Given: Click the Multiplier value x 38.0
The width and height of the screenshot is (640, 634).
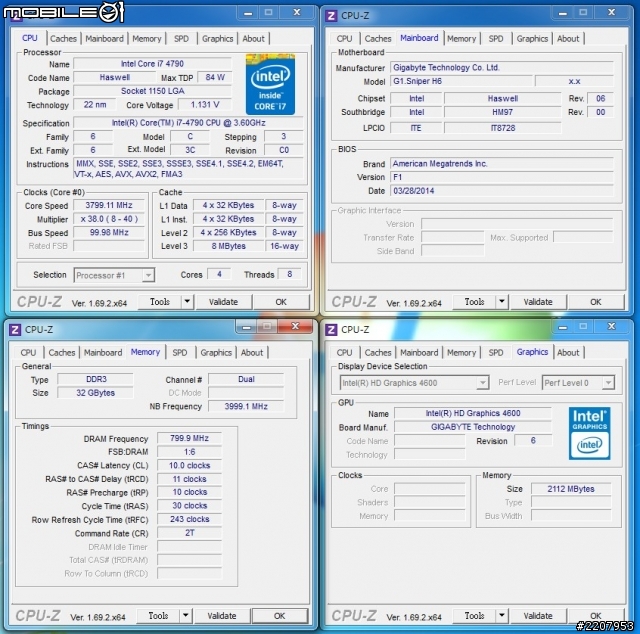Looking at the screenshot, I should (x=109, y=219).
